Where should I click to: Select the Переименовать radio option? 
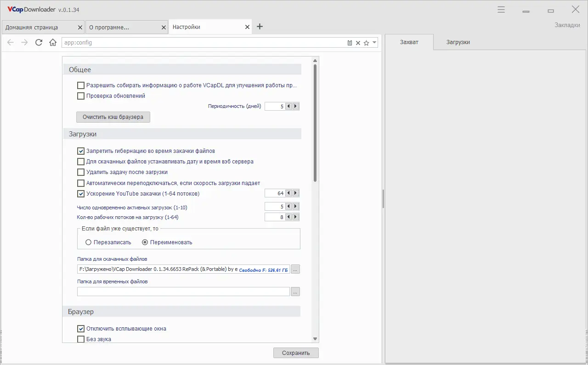(145, 242)
